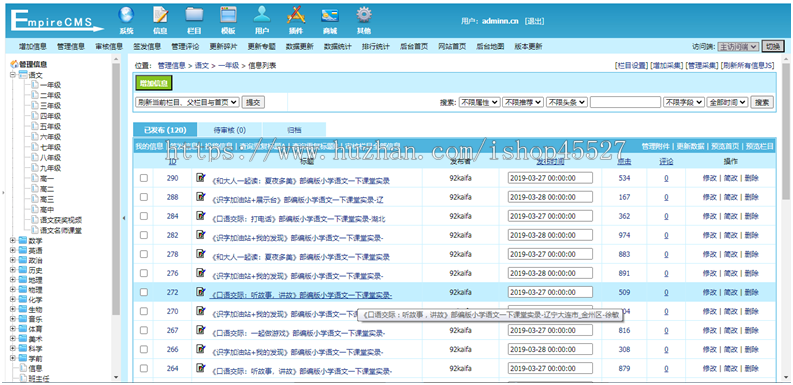Image resolution: width=793 pixels, height=385 pixels.
Task: Select 三年级 in the 语文 tree
Action: point(51,106)
